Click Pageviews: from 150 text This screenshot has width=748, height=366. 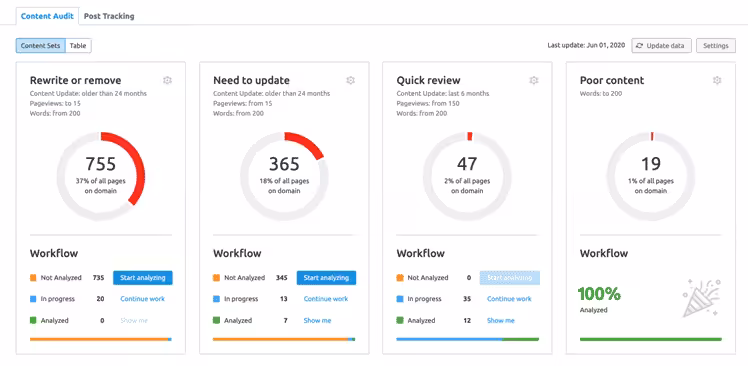(428, 104)
